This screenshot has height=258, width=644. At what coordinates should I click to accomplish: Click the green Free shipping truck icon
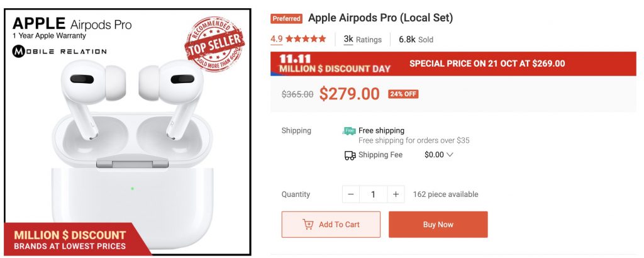[349, 131]
